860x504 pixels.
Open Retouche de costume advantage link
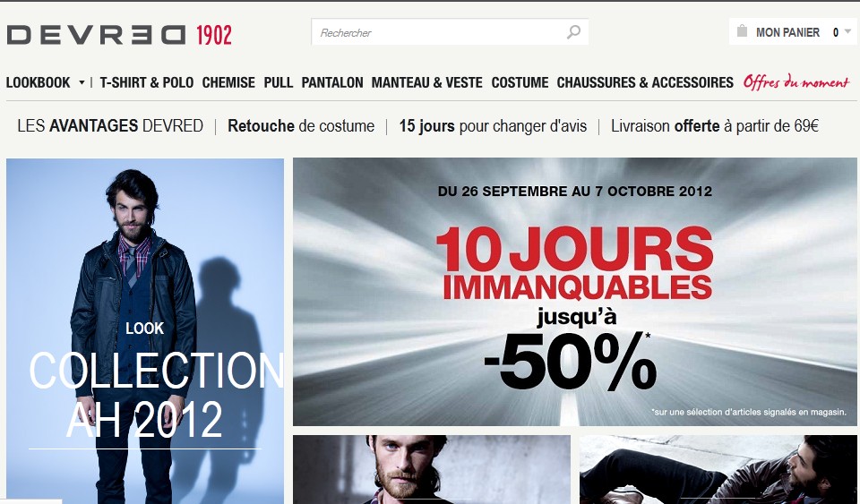click(301, 126)
